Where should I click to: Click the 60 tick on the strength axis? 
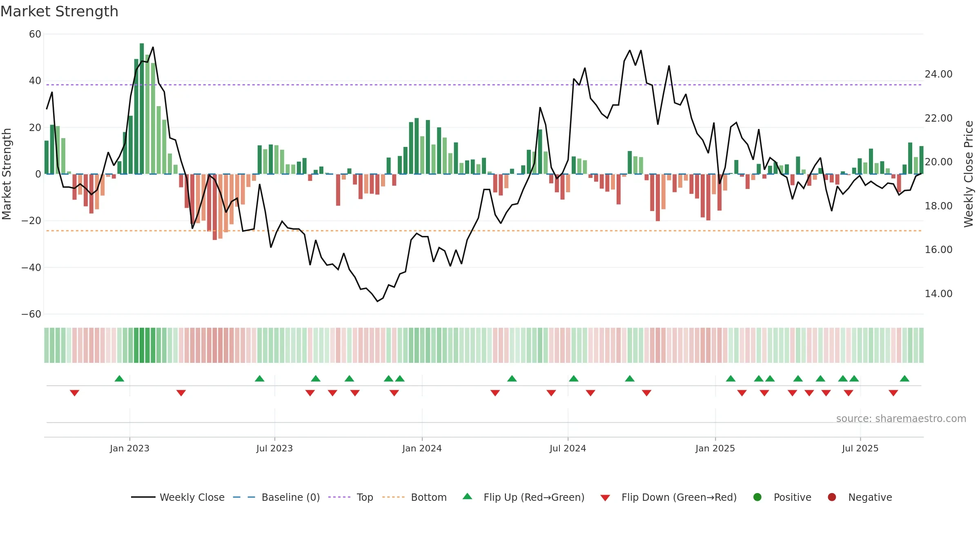coord(35,34)
